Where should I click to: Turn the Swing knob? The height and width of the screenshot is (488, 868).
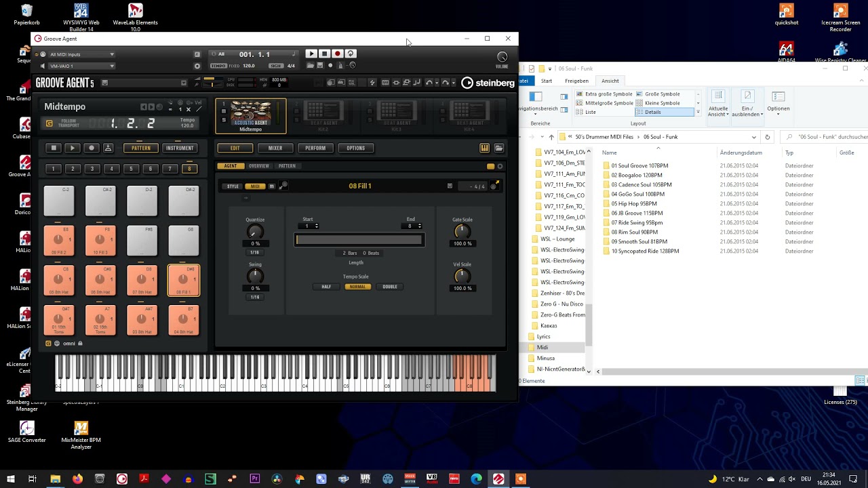[x=255, y=276]
